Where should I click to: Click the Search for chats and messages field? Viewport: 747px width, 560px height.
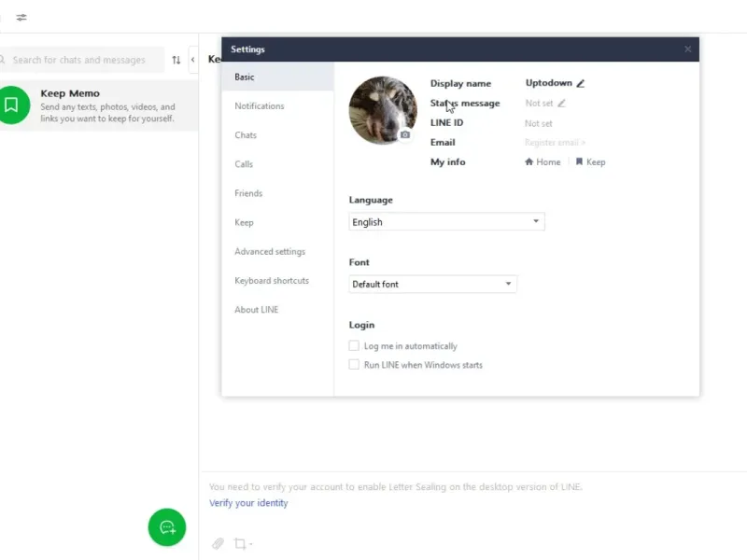click(x=82, y=60)
